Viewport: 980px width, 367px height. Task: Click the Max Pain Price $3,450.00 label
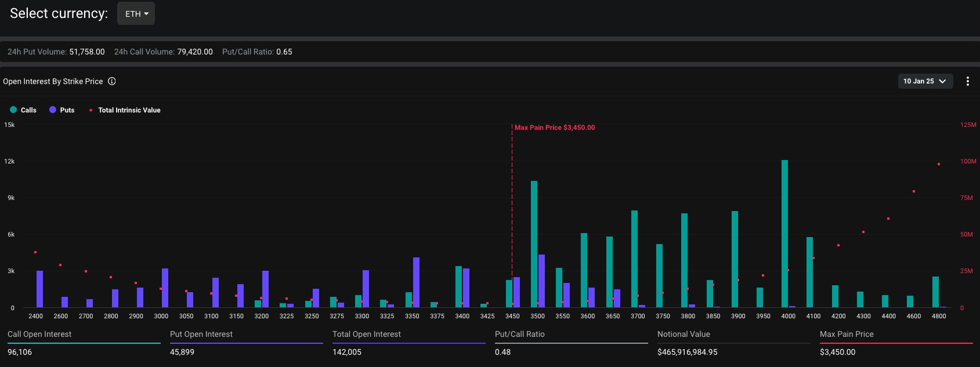[554, 128]
